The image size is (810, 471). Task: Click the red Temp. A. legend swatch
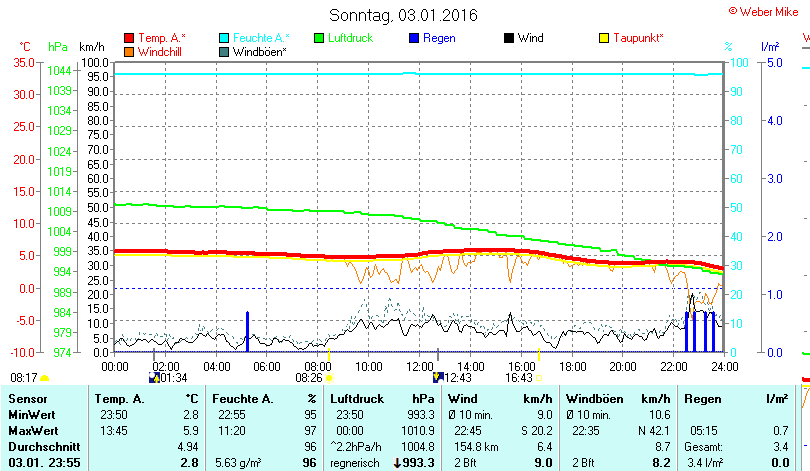[x=129, y=38]
